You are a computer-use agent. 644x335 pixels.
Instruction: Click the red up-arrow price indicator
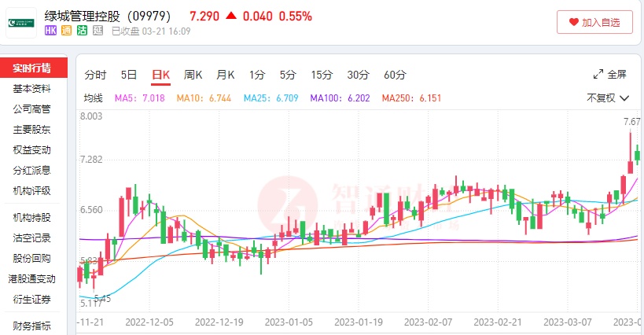pyautogui.click(x=231, y=16)
